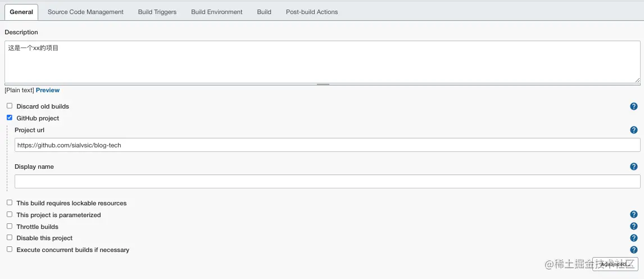Open help icon for Throttle builds
This screenshot has width=644, height=279.
pyautogui.click(x=634, y=226)
